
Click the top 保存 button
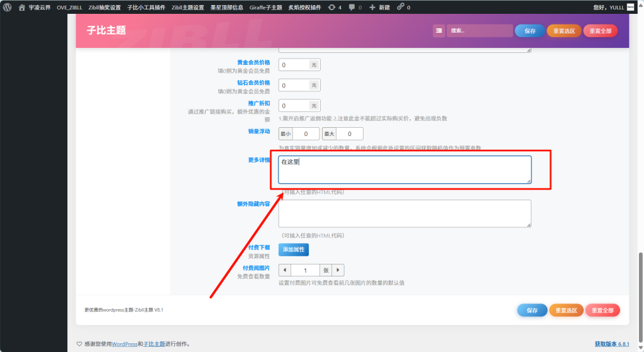(x=530, y=31)
